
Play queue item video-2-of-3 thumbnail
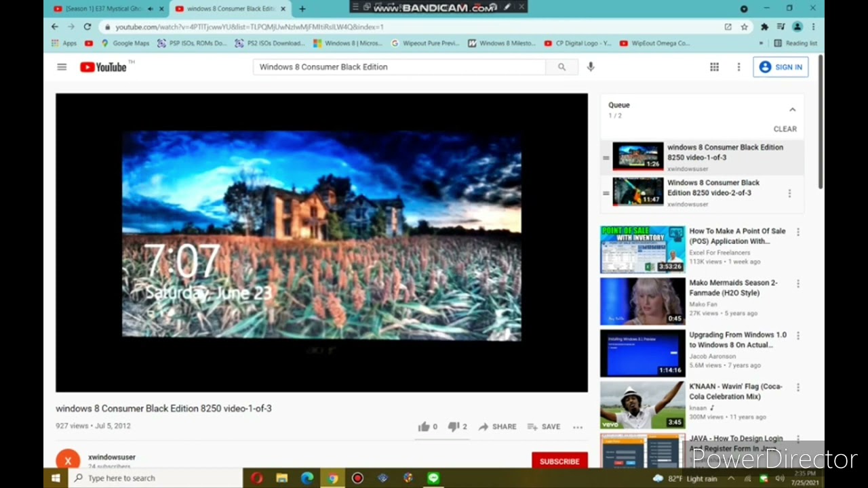pyautogui.click(x=638, y=192)
